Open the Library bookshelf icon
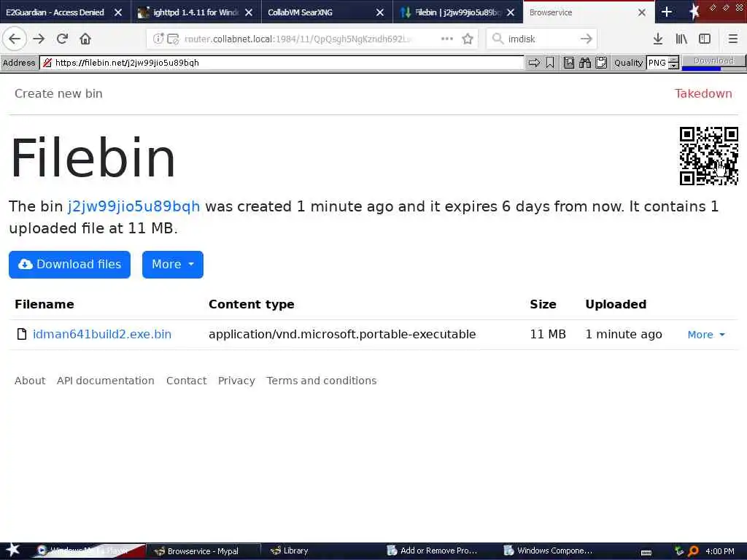747x560 pixels. pos(681,39)
